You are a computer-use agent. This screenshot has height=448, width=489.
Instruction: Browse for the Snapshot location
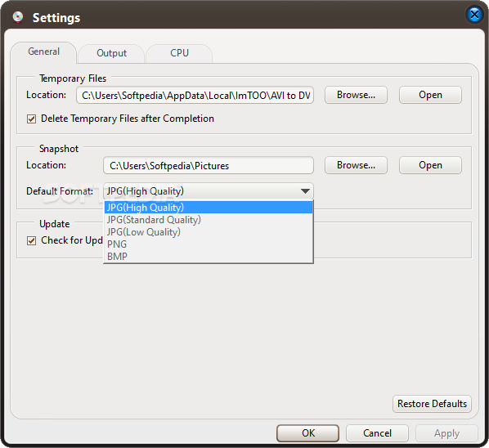[356, 165]
